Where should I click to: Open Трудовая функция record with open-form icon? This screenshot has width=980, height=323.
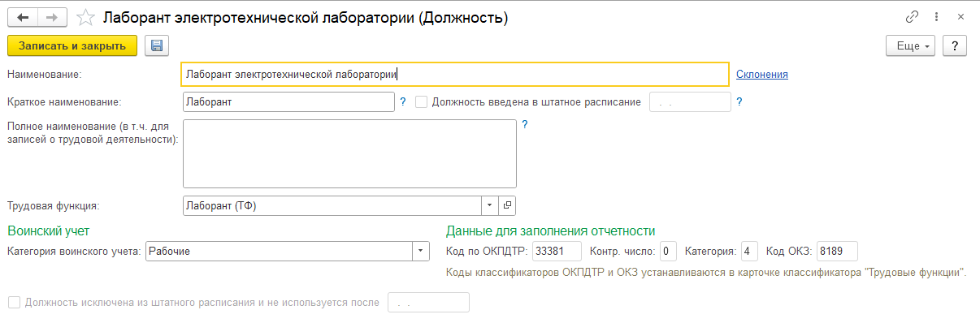click(507, 206)
